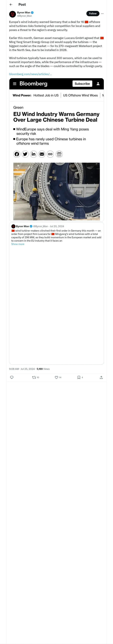113x644 pixels.
Task: Copy the article link with the chain icon
Action: (x=50, y=154)
